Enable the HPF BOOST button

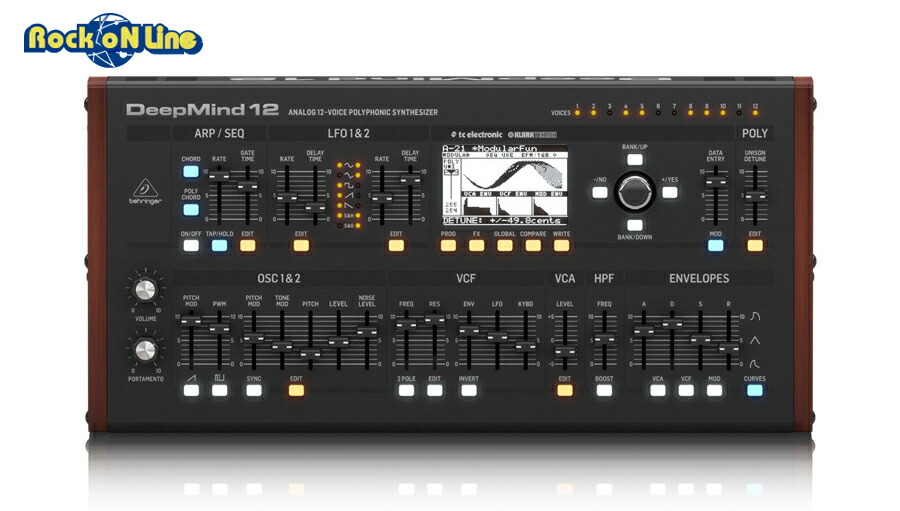(x=604, y=391)
